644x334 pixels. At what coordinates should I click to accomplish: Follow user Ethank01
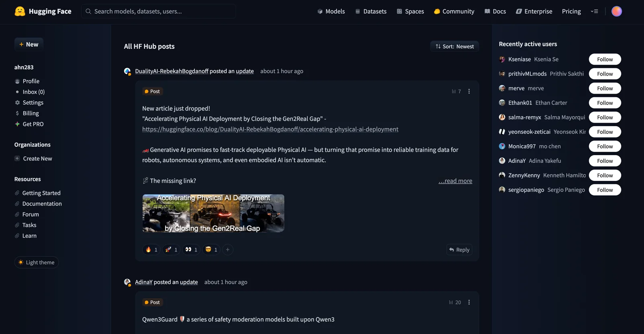pos(605,103)
